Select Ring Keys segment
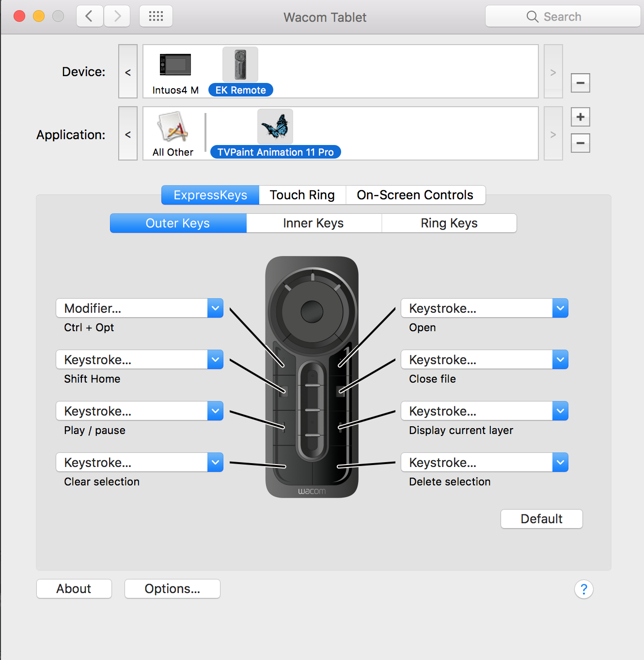The image size is (644, 660). 449,223
